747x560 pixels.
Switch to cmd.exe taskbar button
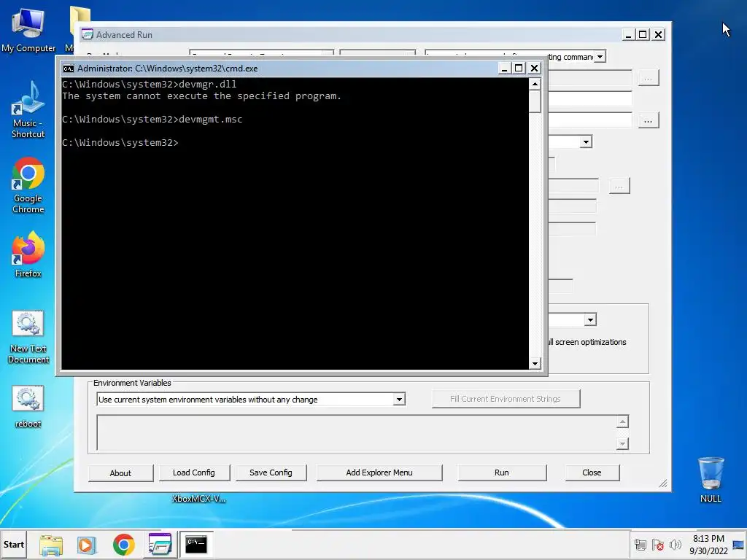coord(196,544)
